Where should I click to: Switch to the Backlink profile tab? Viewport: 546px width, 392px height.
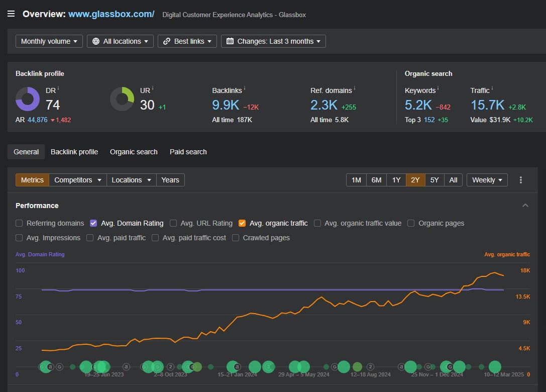tap(74, 152)
